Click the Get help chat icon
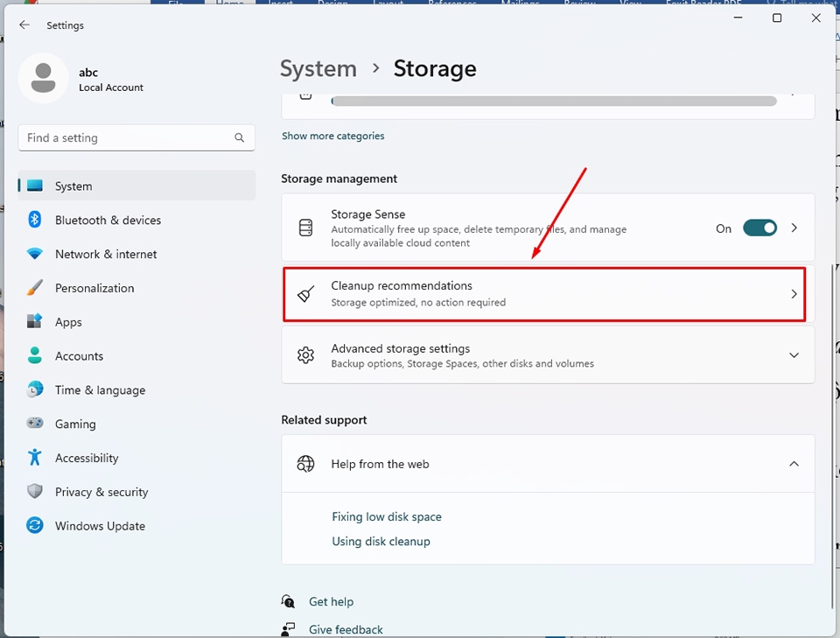Screen dimensions: 840x638 click(288, 601)
